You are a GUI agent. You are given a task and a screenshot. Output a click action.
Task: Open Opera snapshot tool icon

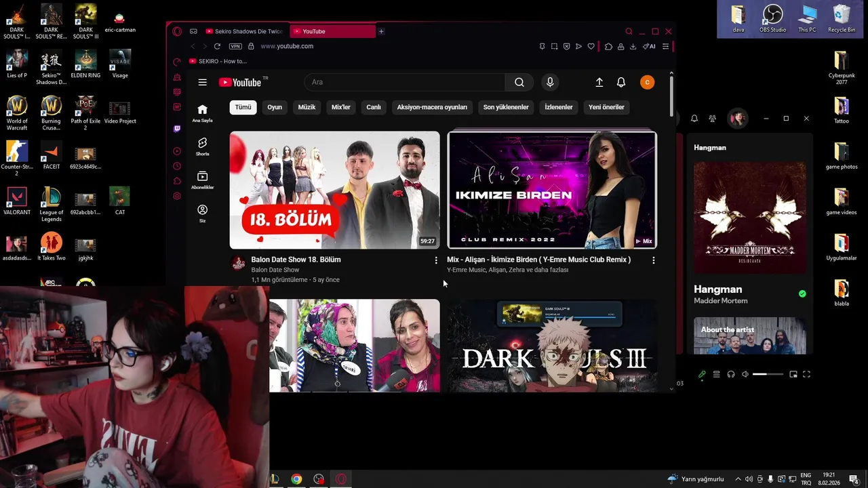554,46
